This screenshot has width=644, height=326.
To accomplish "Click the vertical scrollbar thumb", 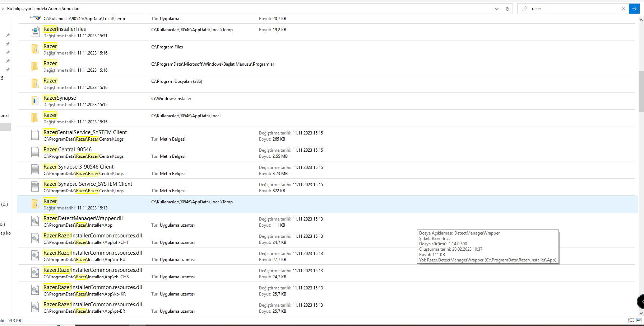I will (x=641, y=91).
